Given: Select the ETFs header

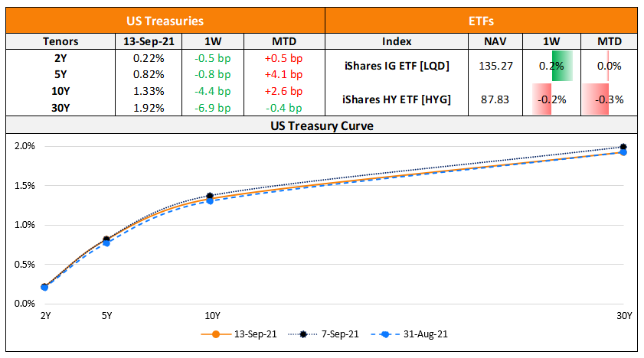Looking at the screenshot, I should tap(482, 22).
